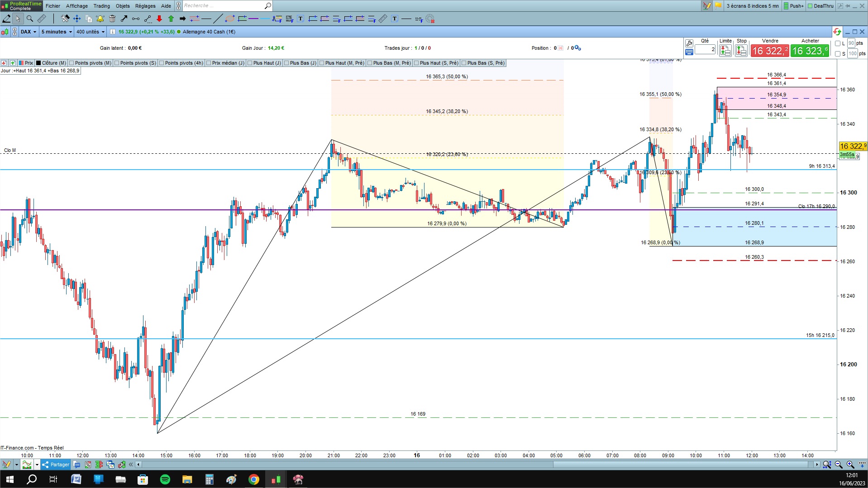This screenshot has height=488, width=868.
Task: Open the Trading menu
Action: (x=101, y=6)
